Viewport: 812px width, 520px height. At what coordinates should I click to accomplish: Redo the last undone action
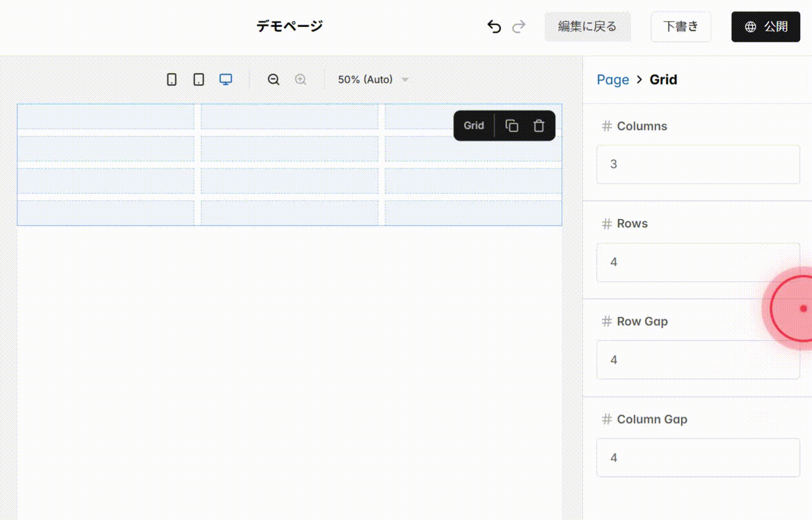click(519, 26)
